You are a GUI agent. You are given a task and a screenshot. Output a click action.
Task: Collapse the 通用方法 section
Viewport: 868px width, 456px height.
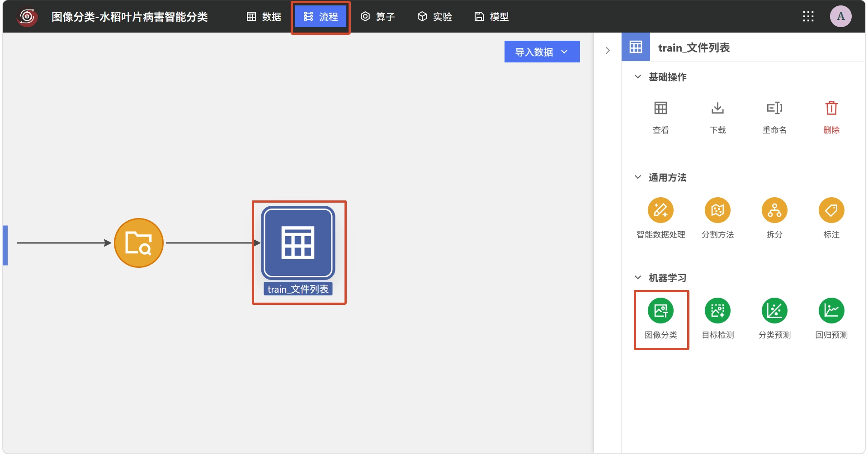637,177
